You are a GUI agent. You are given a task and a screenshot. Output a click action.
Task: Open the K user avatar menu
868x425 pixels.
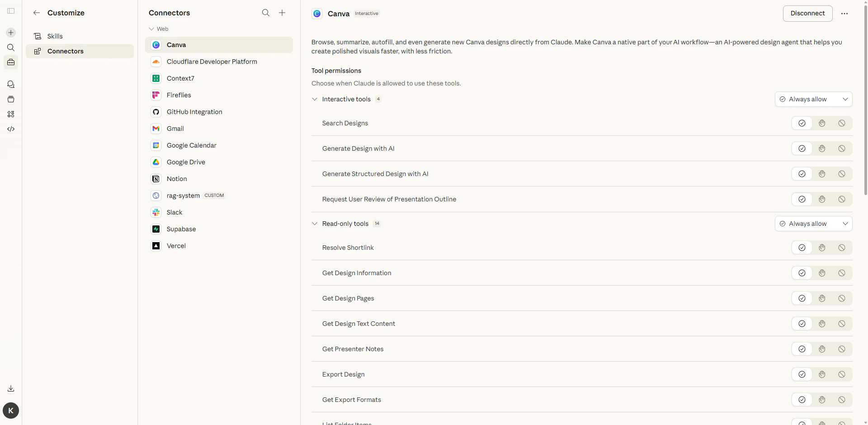tap(11, 411)
